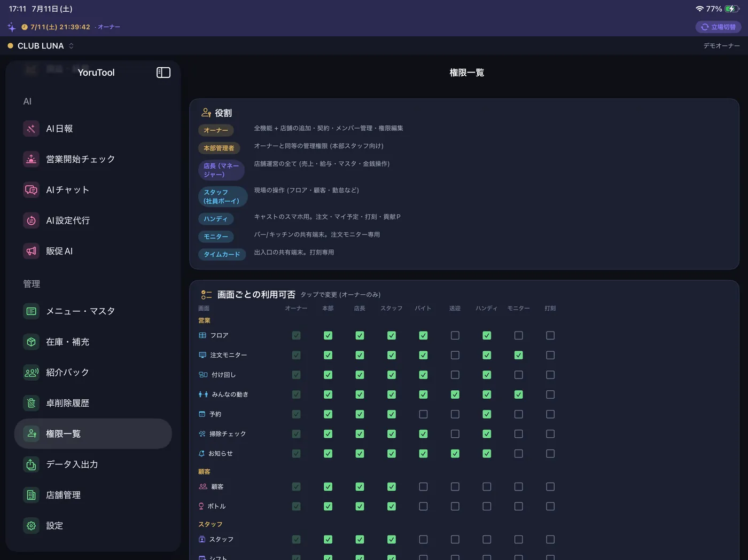Open the AI設定代行 icon
748x560 pixels.
[32, 220]
